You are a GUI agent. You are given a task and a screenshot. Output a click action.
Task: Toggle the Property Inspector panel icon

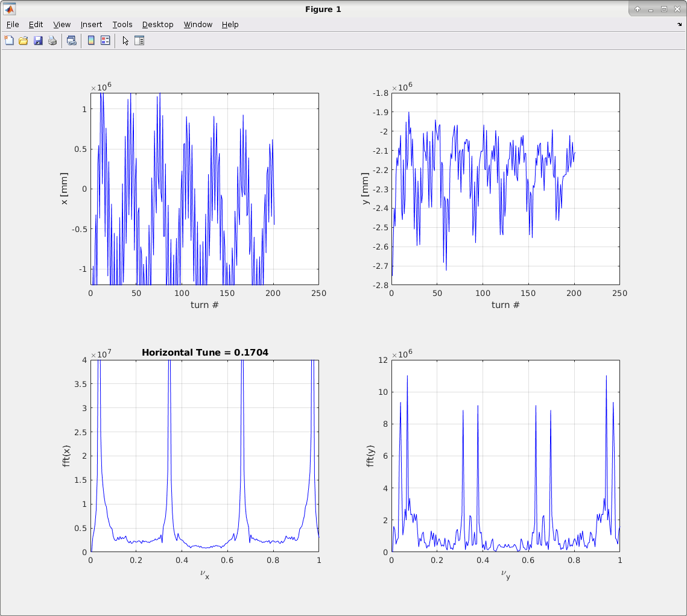click(139, 41)
